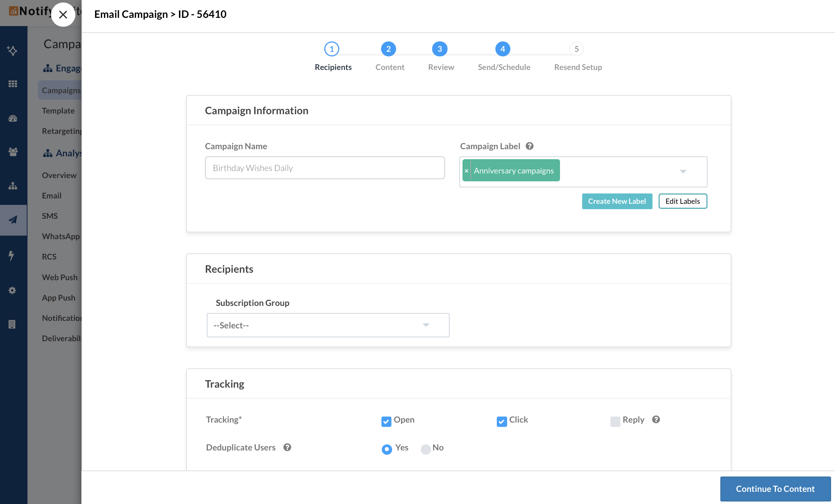Open the users group icon in the sidebar

tap(13, 152)
